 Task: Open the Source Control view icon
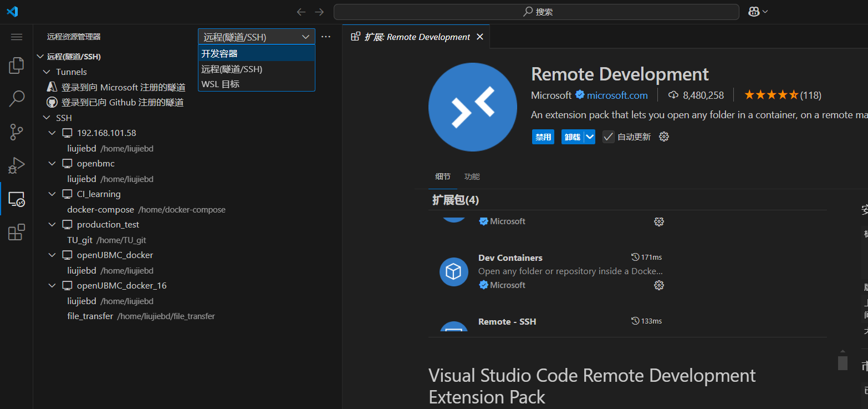click(x=16, y=132)
